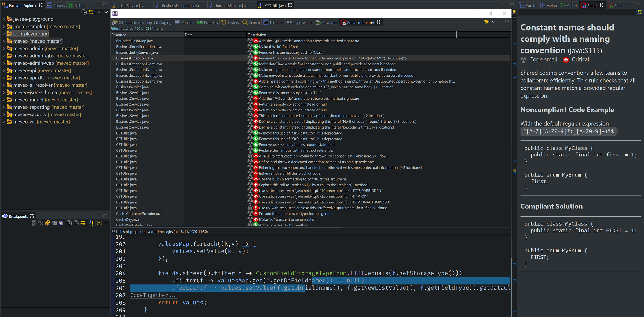Maximize the small white dialog window
Viewport: 644px width, 317px height.
pos(490,13)
